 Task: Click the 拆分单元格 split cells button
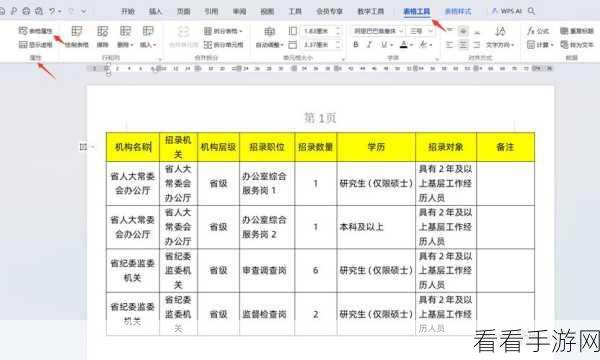(x=223, y=45)
